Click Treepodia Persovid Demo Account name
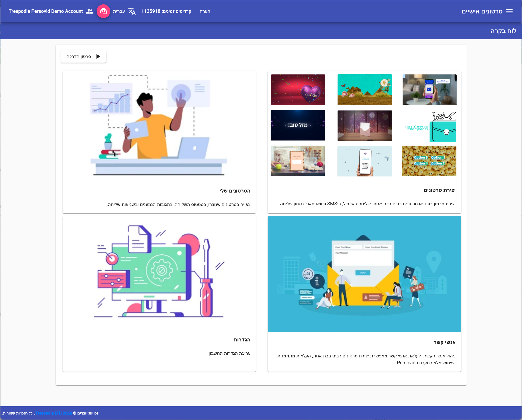Viewport: 522px width, 420px height. [x=46, y=11]
